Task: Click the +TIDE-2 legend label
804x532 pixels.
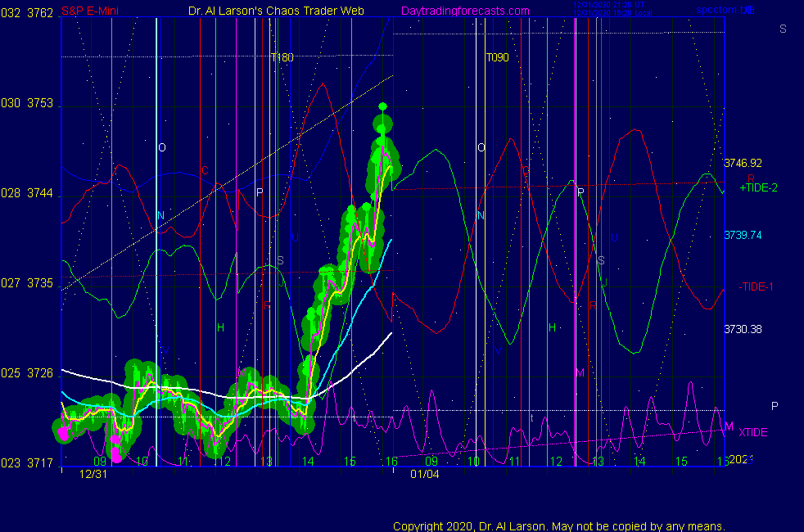Action: [x=758, y=187]
